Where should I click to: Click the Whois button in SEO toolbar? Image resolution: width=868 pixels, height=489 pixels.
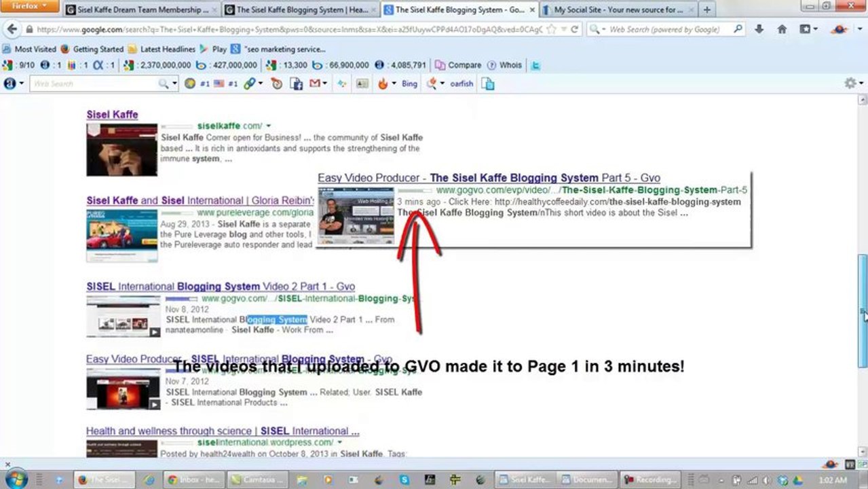pos(504,65)
